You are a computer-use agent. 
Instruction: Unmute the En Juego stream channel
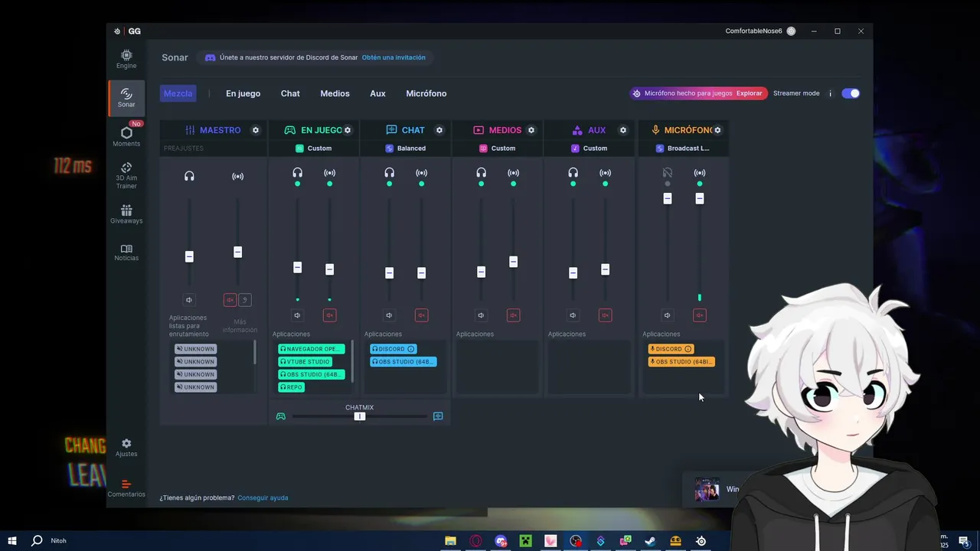330,315
